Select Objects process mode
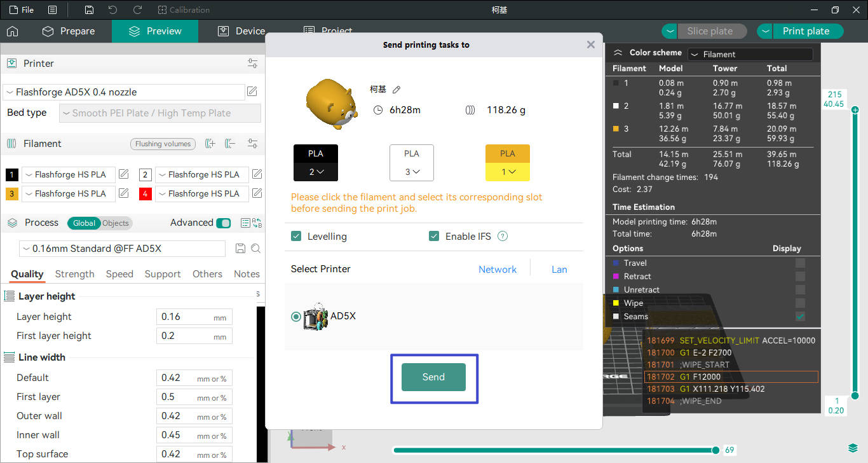 [116, 223]
